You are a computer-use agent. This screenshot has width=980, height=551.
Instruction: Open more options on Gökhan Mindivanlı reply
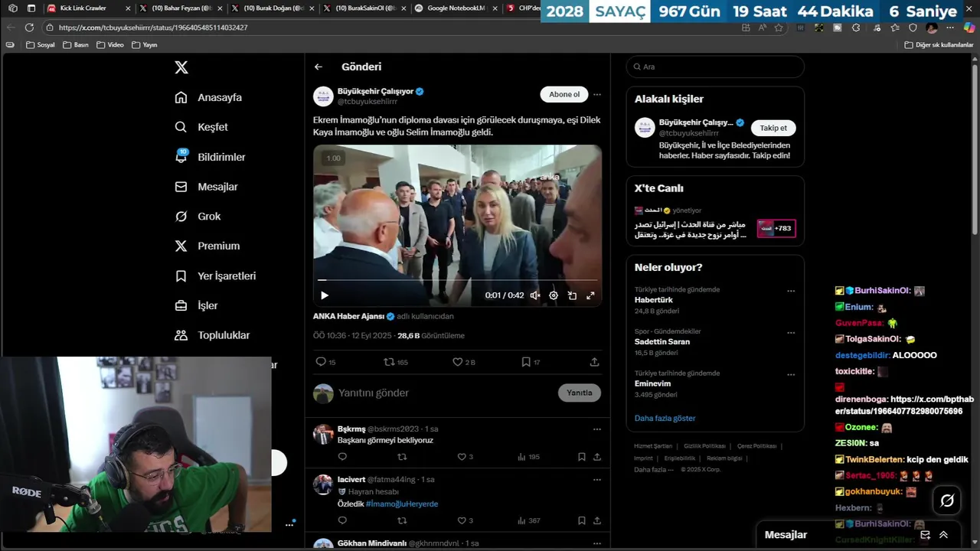tap(597, 543)
